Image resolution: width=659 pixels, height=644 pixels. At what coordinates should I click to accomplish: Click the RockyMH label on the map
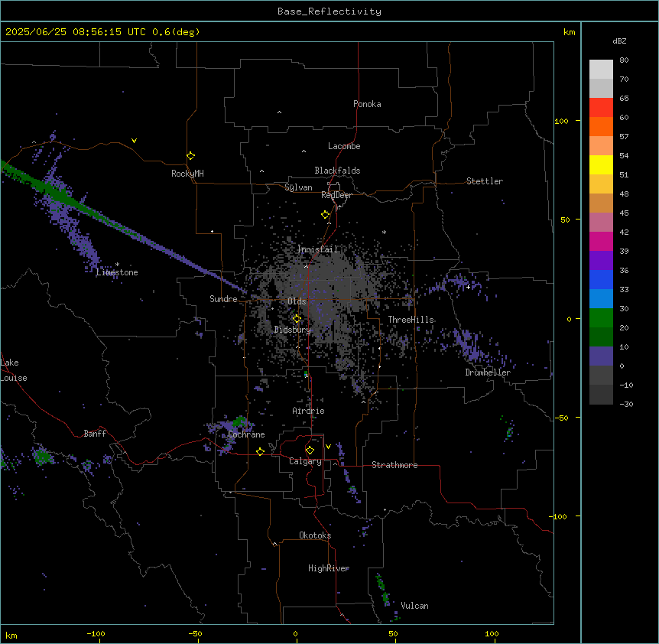187,174
